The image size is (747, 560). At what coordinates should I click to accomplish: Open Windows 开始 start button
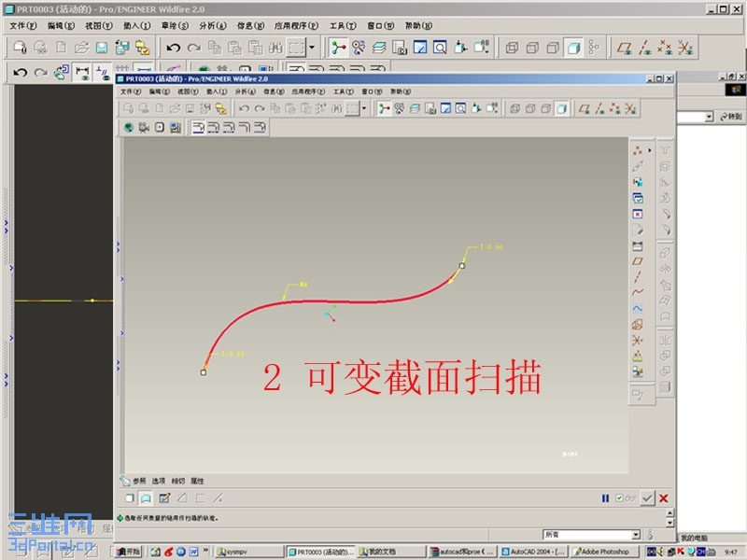pos(129,552)
